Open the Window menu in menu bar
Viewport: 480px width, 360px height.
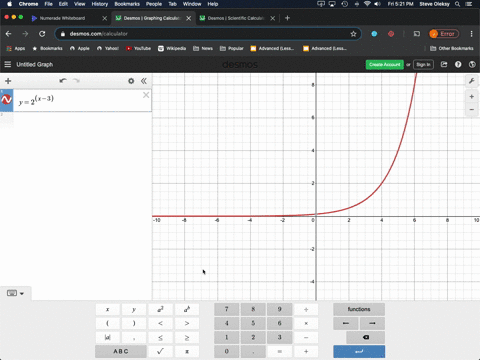pyautogui.click(x=192, y=4)
